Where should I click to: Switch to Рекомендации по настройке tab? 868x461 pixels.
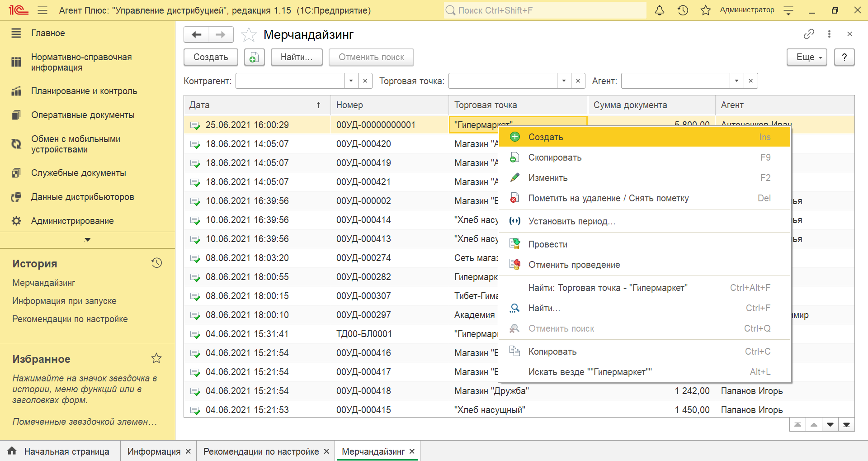coord(261,451)
